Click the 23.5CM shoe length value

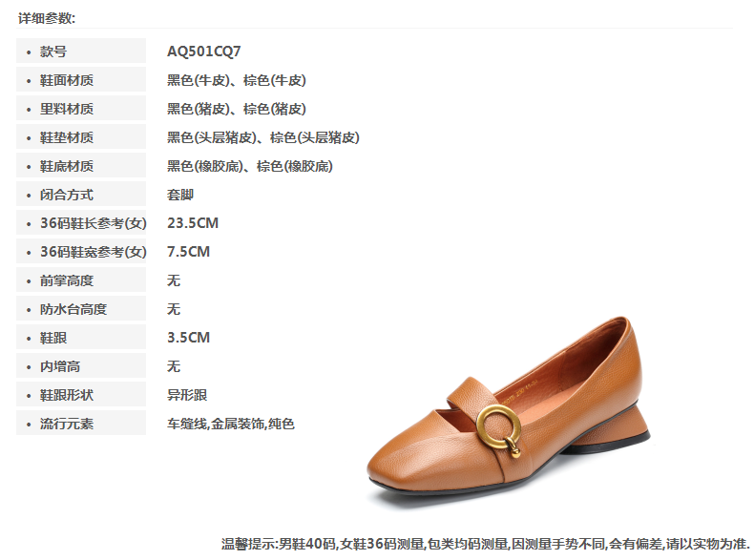pyautogui.click(x=193, y=223)
